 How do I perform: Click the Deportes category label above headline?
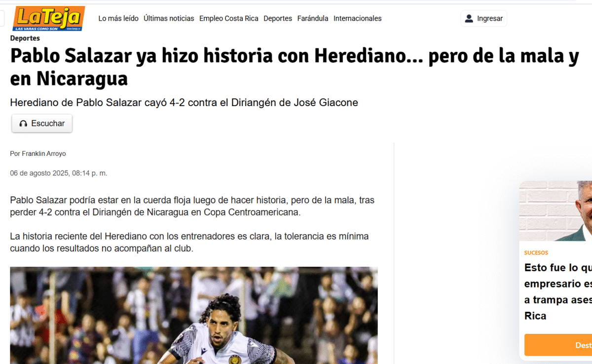[x=25, y=38]
